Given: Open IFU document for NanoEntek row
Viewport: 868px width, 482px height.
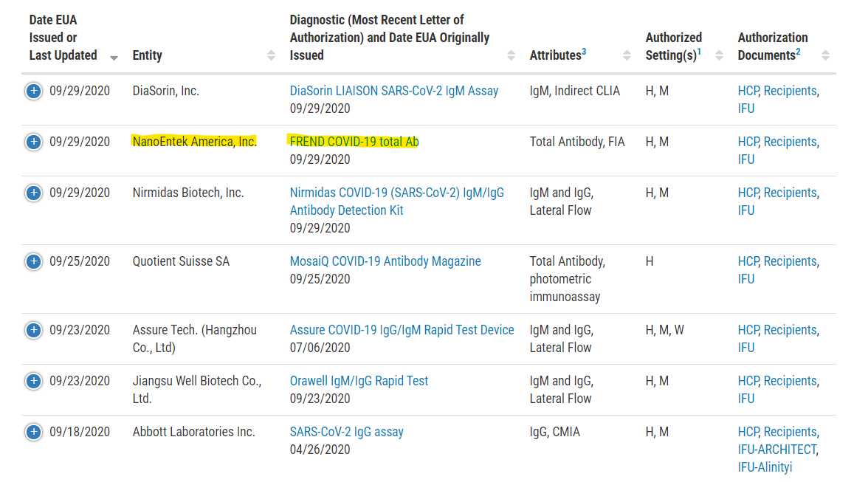Looking at the screenshot, I should [746, 159].
